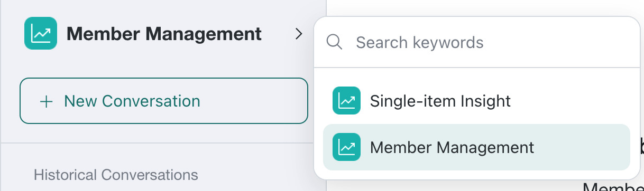The width and height of the screenshot is (644, 191).
Task: Expand the chevron arrow beside Member Management
Action: click(x=299, y=34)
